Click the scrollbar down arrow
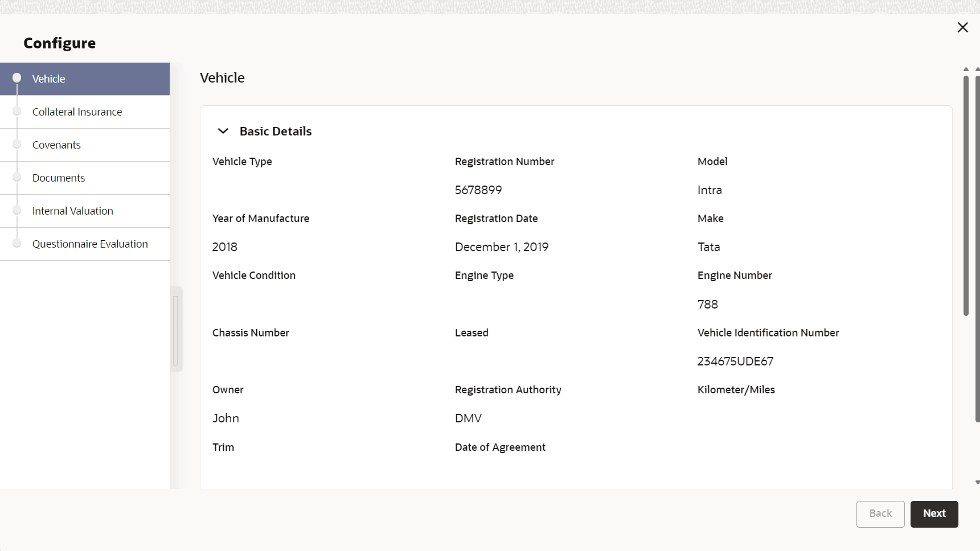The height and width of the screenshot is (551, 980). pos(978,482)
